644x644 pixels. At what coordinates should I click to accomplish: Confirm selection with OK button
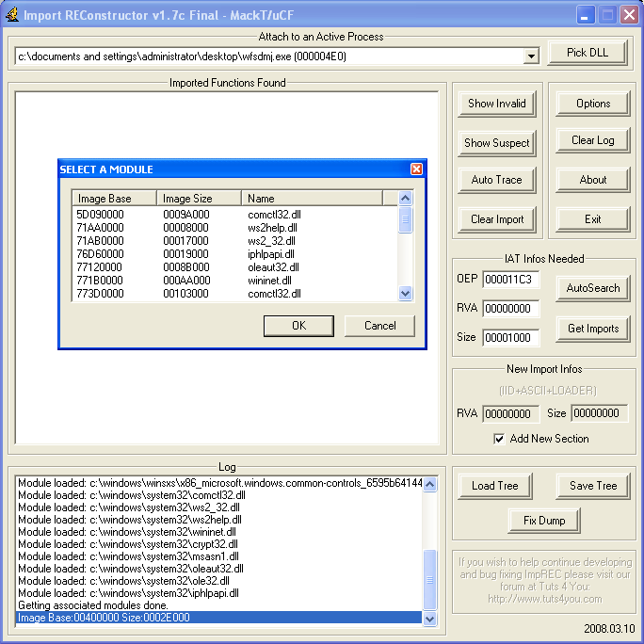tap(298, 326)
